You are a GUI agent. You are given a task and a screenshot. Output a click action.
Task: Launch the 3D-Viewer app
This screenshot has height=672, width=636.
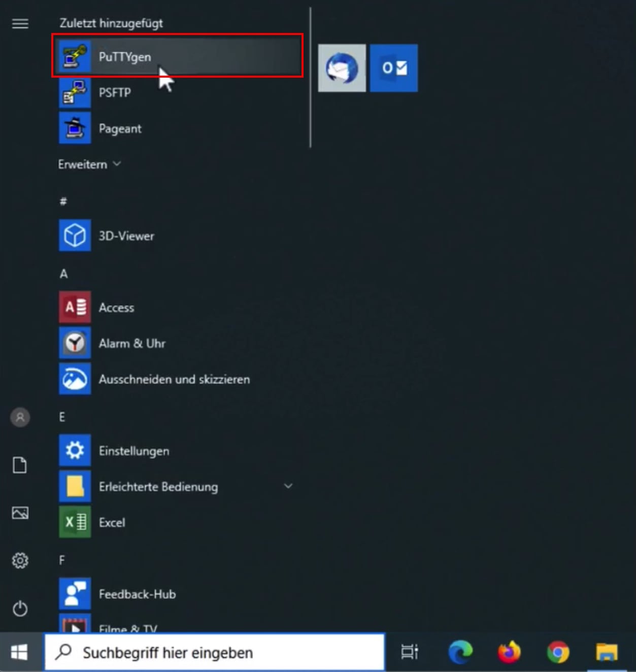(x=127, y=236)
